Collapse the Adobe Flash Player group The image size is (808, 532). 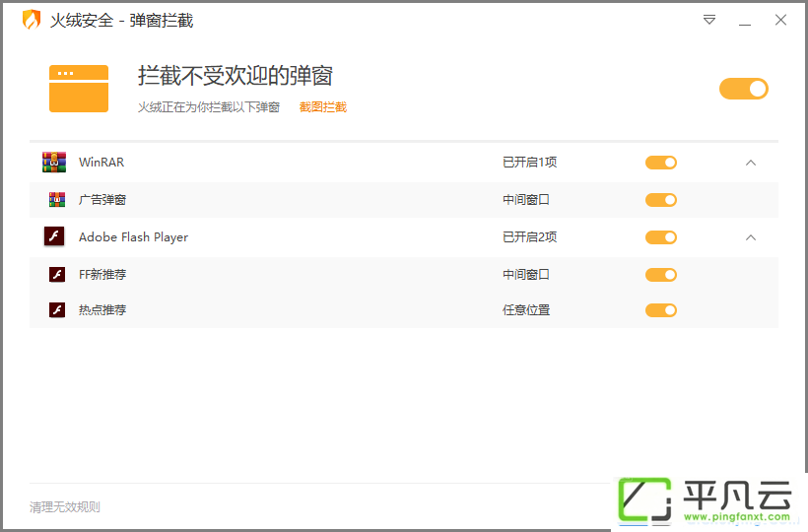pyautogui.click(x=751, y=237)
